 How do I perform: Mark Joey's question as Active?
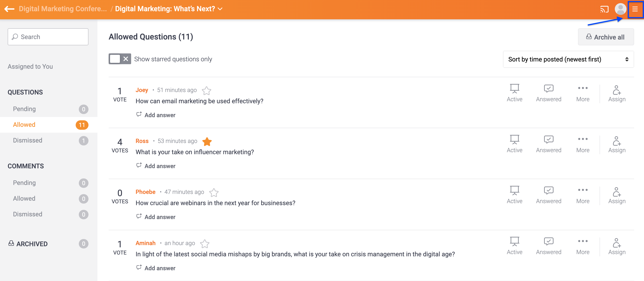click(514, 93)
